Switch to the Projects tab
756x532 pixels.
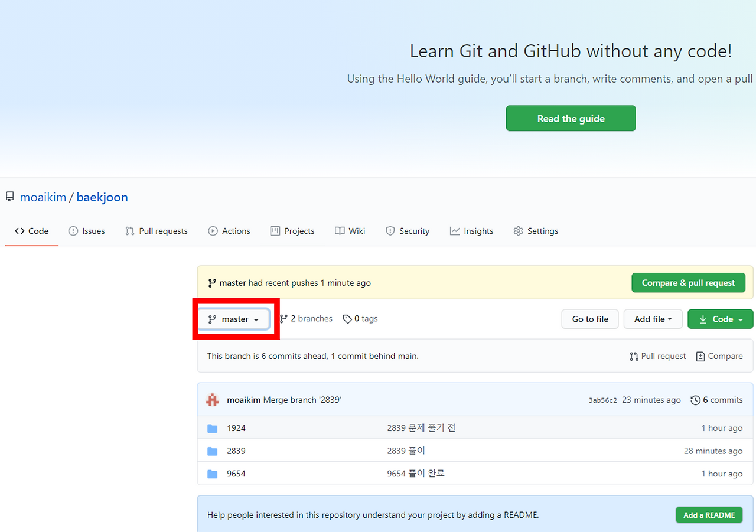click(292, 231)
